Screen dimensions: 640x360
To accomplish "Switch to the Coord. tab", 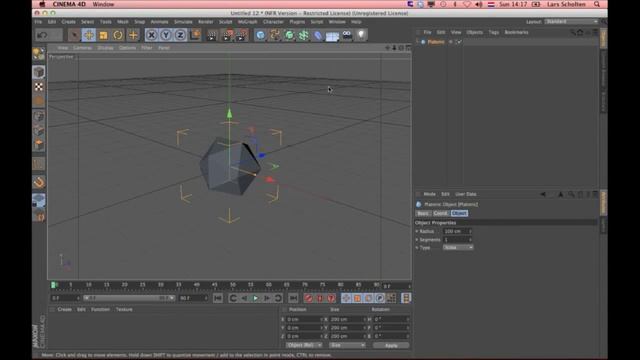I will pos(440,213).
